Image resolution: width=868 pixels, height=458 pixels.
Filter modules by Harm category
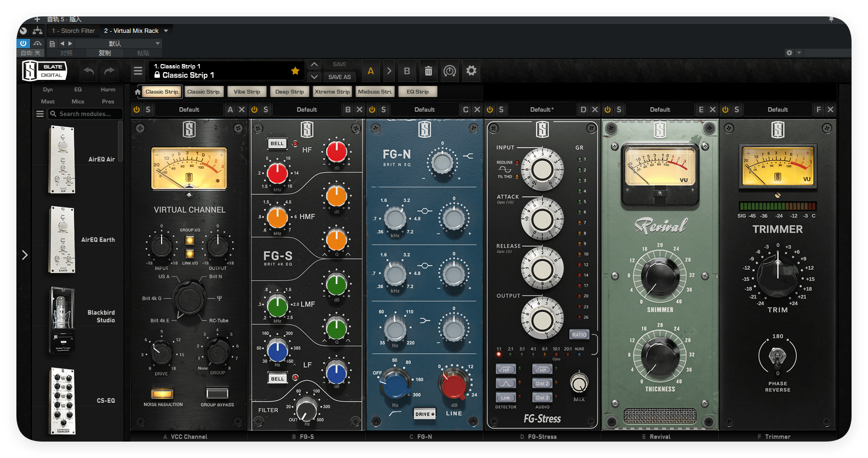point(108,90)
